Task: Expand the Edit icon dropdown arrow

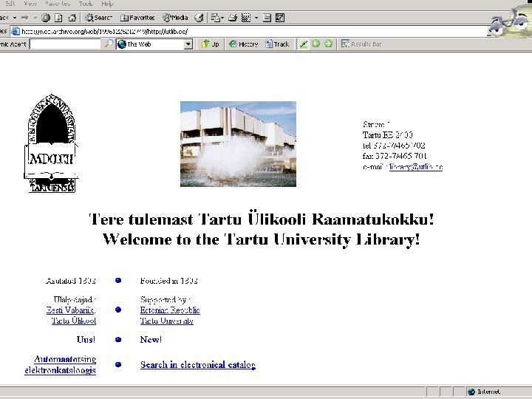Action: coord(256,18)
